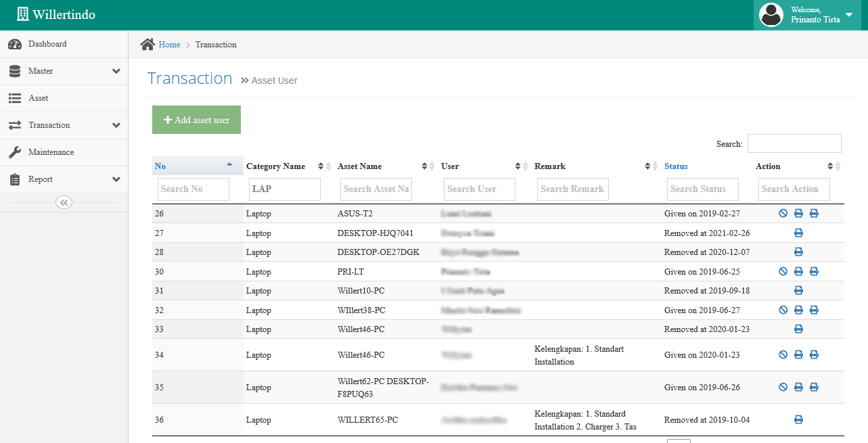Image resolution: width=868 pixels, height=443 pixels.
Task: Click the status Removed at 2019-10-04
Action: [707, 420]
